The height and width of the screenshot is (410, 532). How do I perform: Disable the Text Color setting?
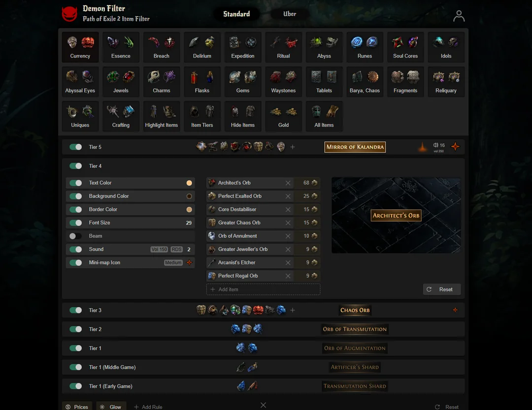pyautogui.click(x=76, y=183)
